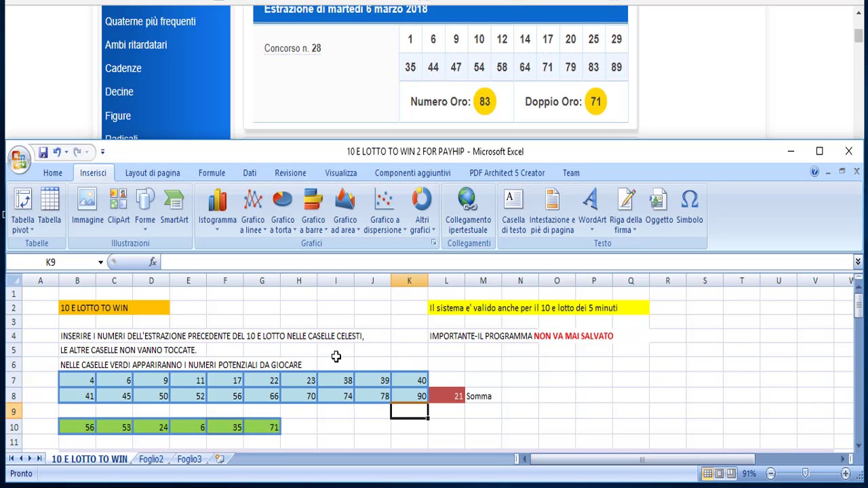Switch to Normal view in status bar
Image resolution: width=868 pixels, height=488 pixels.
pyautogui.click(x=707, y=473)
